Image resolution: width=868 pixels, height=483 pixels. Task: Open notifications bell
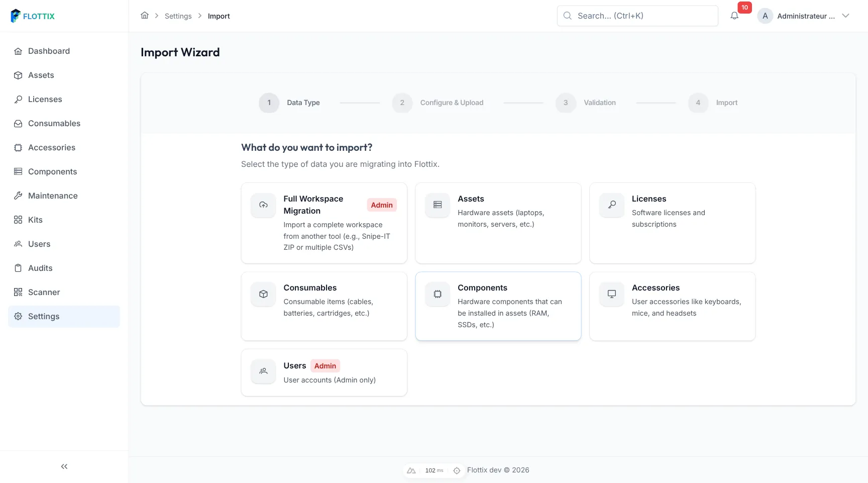pos(734,16)
